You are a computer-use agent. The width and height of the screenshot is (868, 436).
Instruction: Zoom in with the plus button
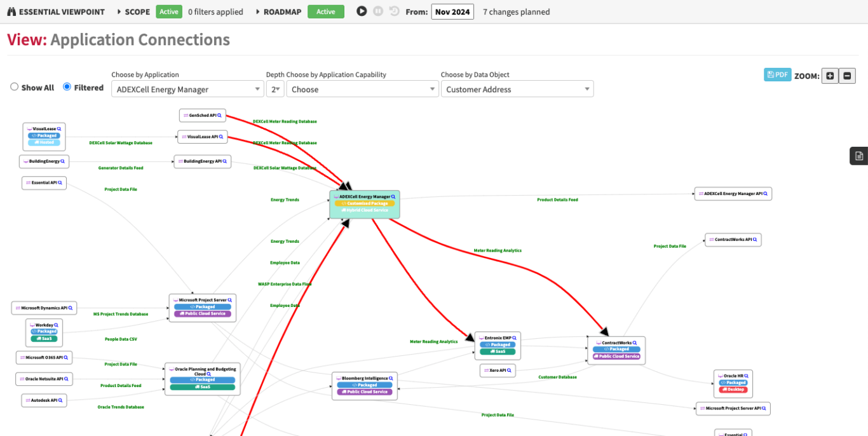click(830, 76)
